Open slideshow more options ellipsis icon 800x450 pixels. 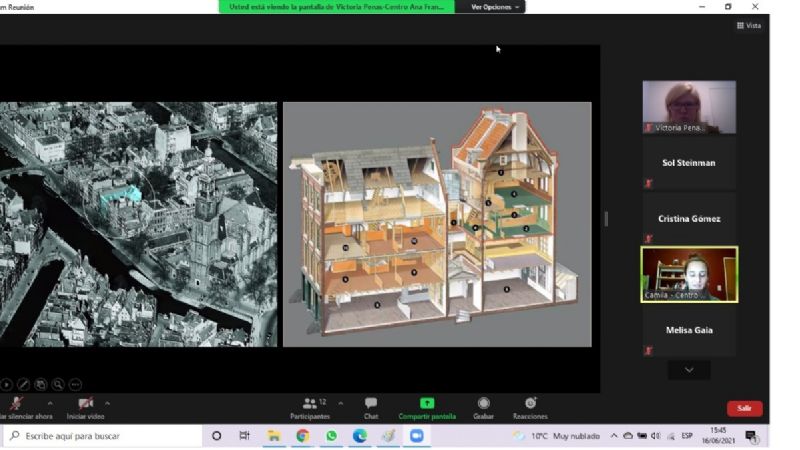click(75, 384)
